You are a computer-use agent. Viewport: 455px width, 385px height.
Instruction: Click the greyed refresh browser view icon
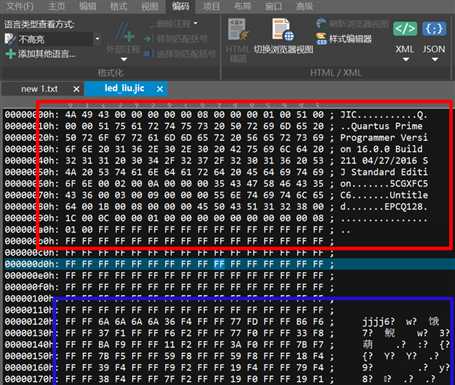[321, 23]
